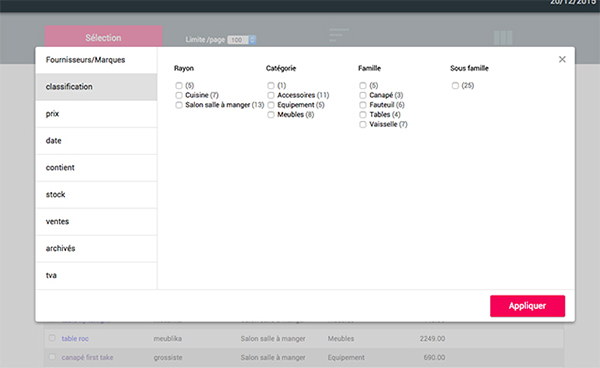Check the Vaisselle (7) checkbox

click(x=363, y=124)
